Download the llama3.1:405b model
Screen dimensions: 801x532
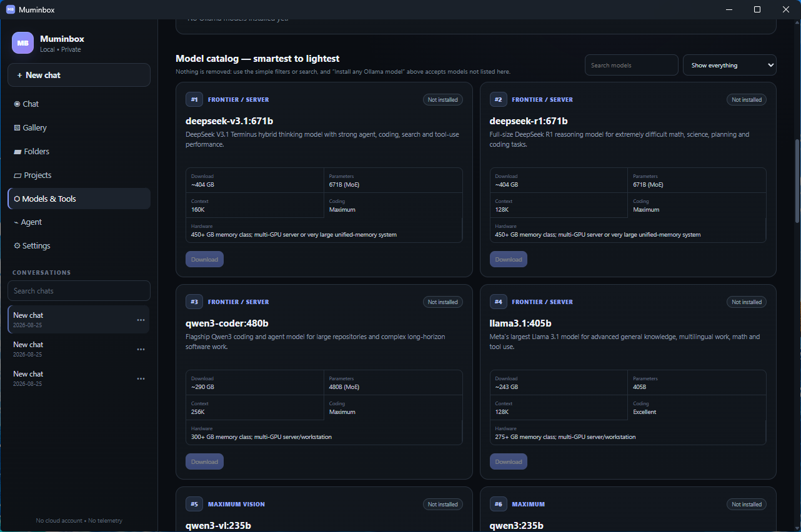tap(509, 461)
